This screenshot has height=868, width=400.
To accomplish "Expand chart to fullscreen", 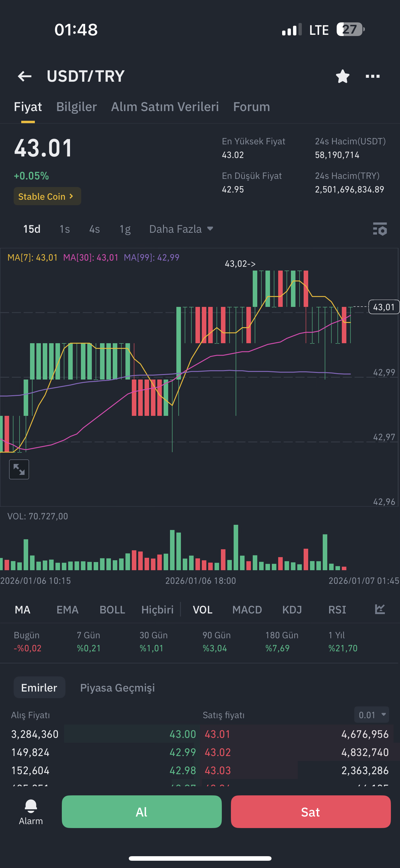I will [19, 469].
